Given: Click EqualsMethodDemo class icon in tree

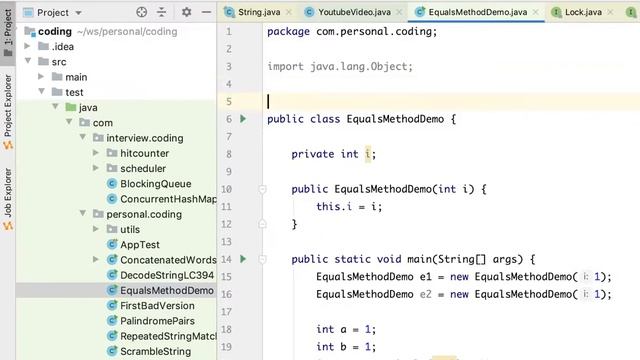Looking at the screenshot, I should 112,290.
